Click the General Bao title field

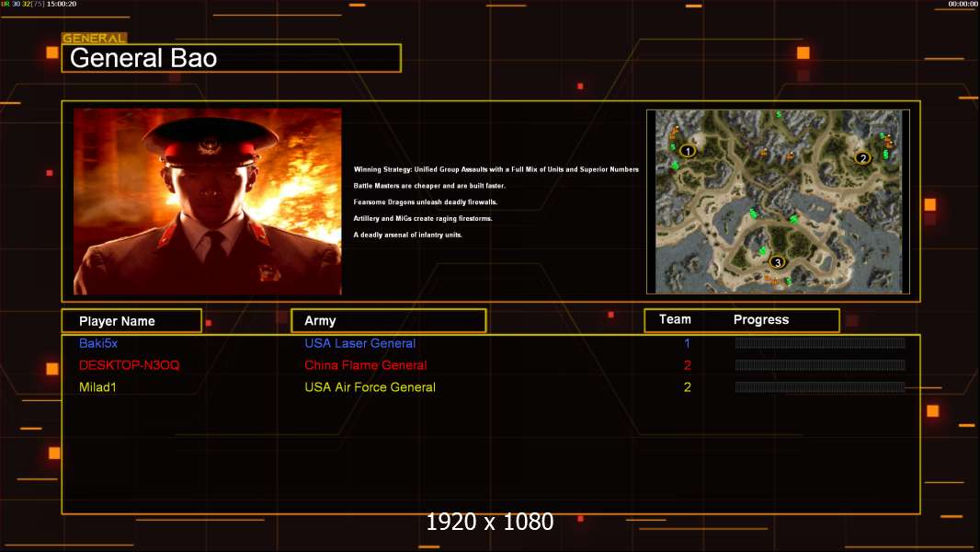(x=232, y=58)
